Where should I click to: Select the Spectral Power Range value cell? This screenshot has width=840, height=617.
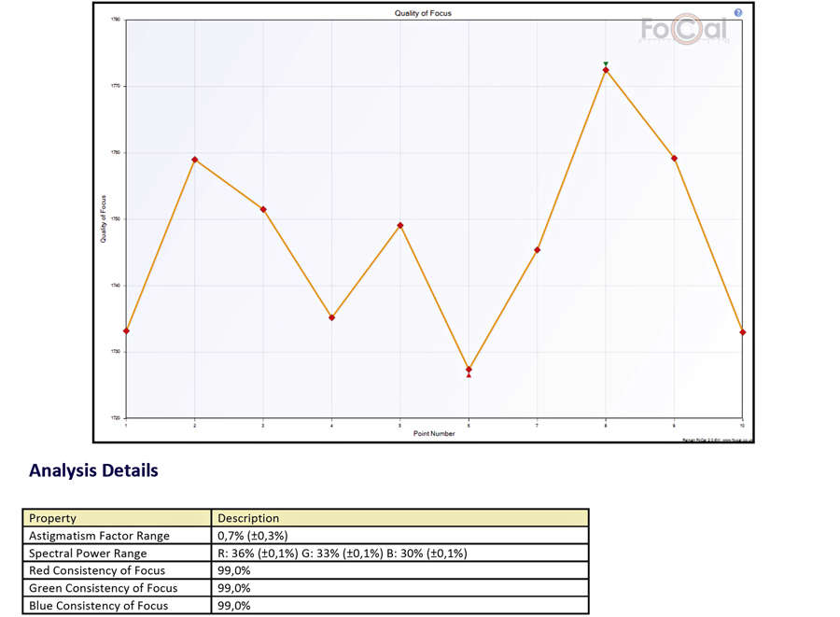(x=342, y=554)
